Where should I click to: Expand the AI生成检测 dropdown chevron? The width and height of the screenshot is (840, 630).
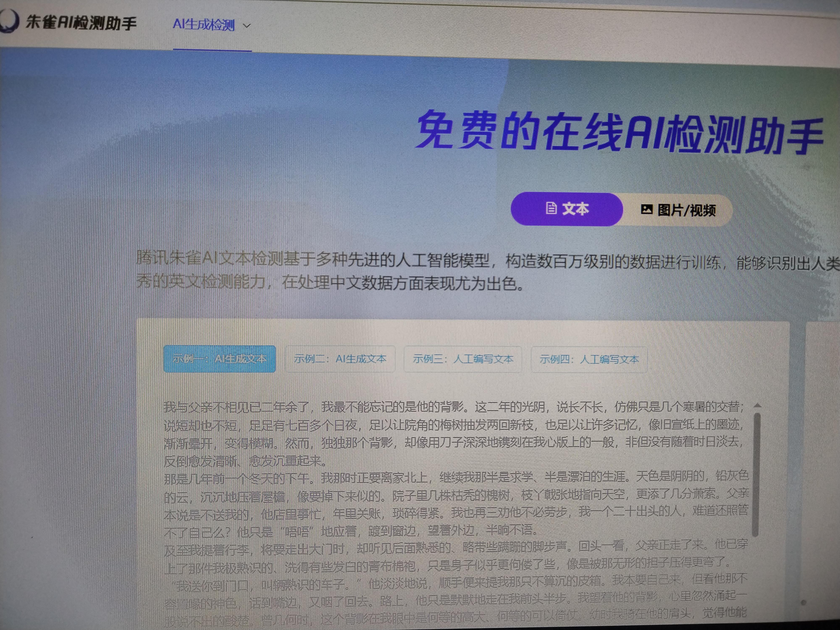point(247,26)
